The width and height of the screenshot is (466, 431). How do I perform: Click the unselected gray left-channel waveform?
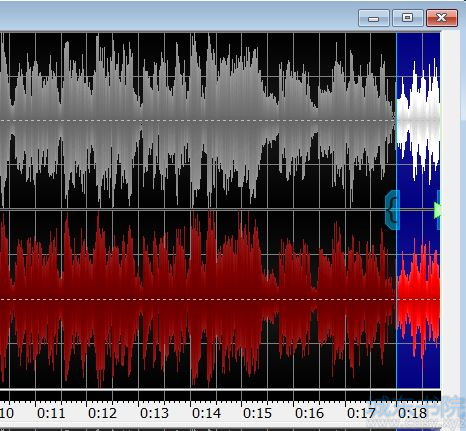pyautogui.click(x=197, y=121)
